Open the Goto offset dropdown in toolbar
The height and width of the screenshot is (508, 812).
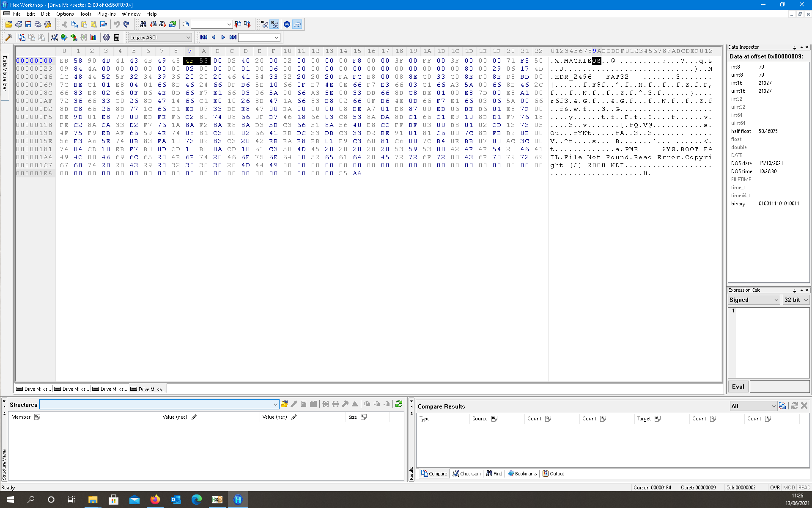click(x=211, y=25)
